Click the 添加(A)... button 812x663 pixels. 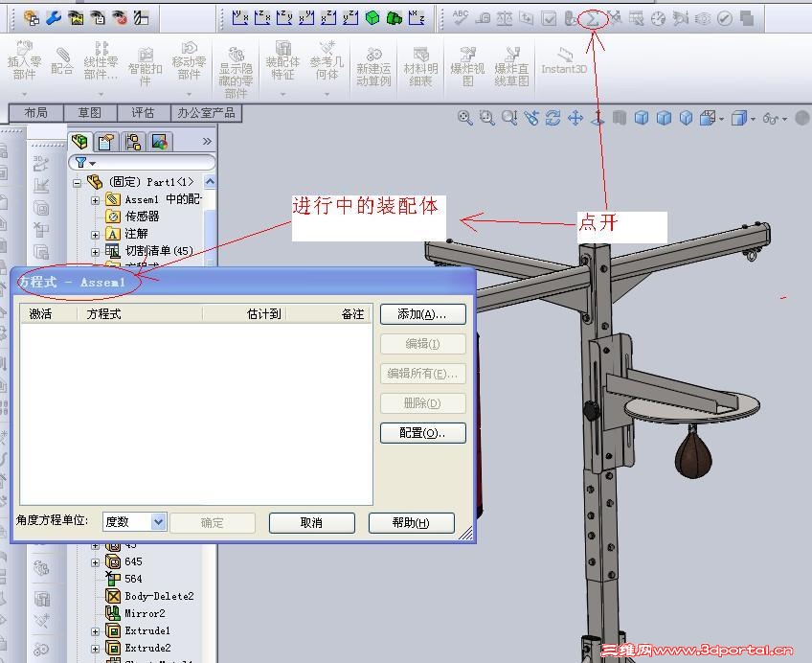pos(422,314)
